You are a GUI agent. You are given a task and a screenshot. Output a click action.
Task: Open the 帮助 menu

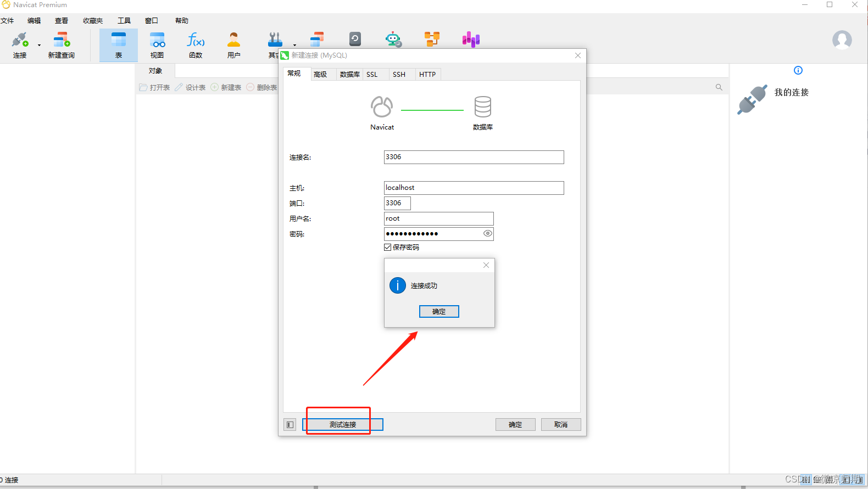pos(182,21)
